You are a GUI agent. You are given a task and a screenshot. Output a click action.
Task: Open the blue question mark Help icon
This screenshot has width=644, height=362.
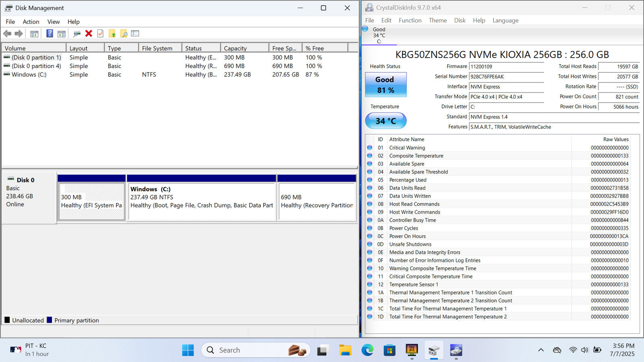coord(50,34)
